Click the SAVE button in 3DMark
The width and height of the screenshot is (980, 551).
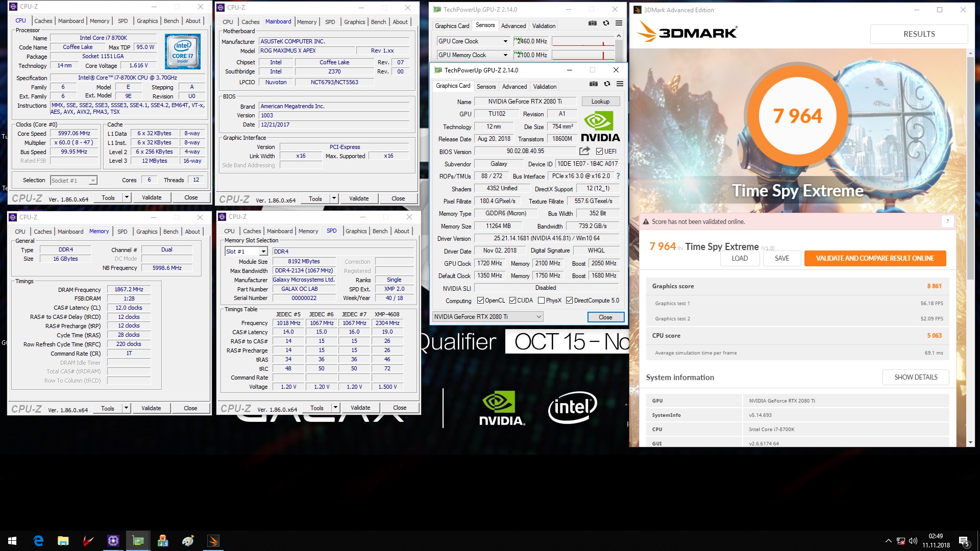782,258
